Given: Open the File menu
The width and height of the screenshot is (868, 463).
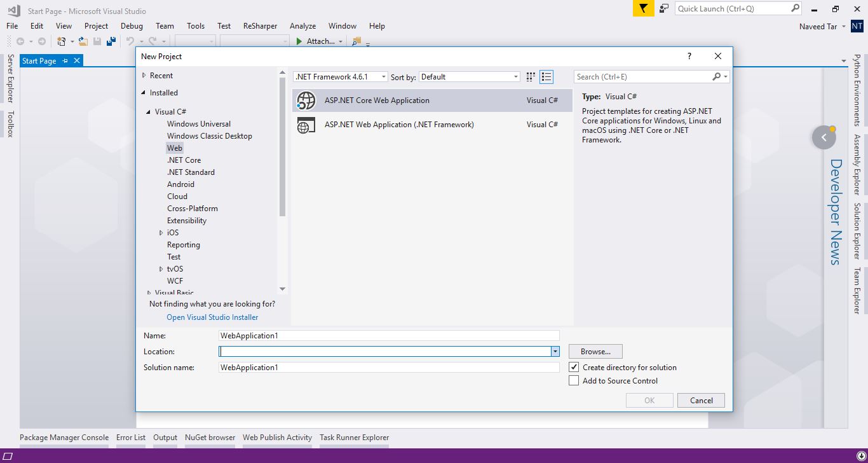Looking at the screenshot, I should pyautogui.click(x=12, y=26).
